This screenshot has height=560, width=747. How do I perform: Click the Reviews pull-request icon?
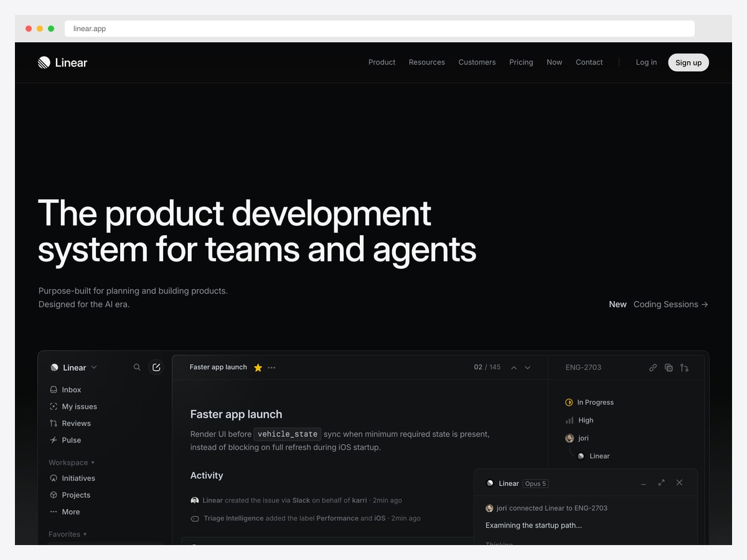pos(54,423)
